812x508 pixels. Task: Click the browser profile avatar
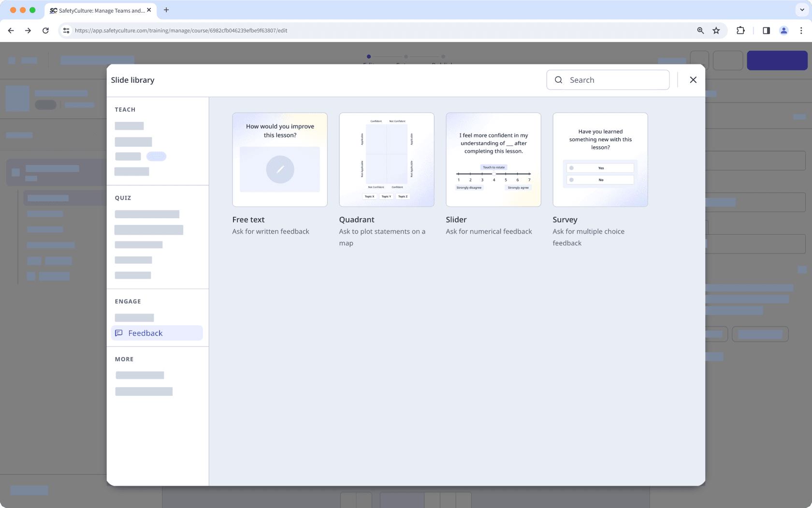783,30
